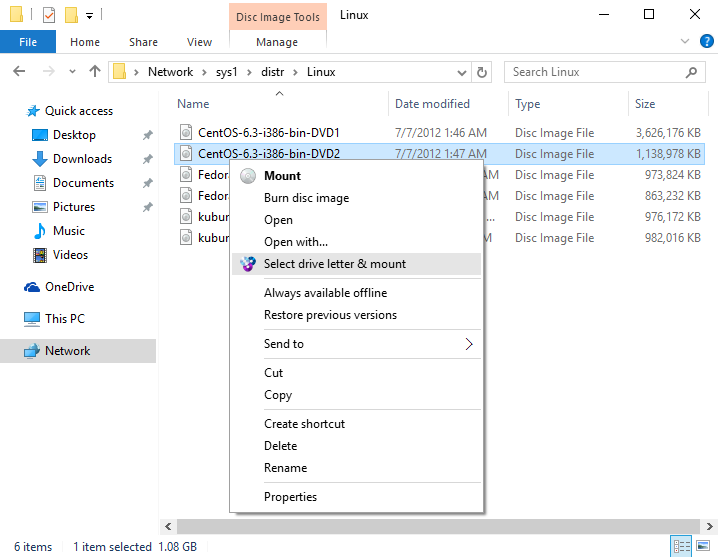Click the Properties icon in quick access toolbar
Image resolution: width=718 pixels, height=557 pixels.
(x=49, y=15)
